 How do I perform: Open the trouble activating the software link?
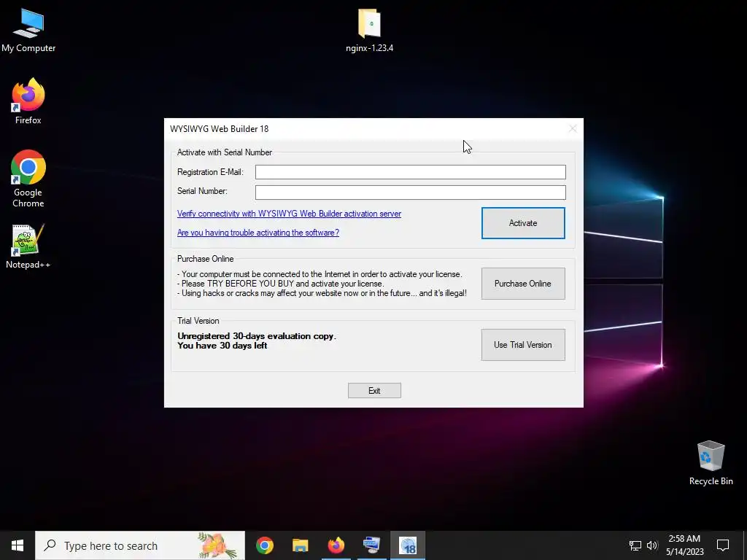click(x=258, y=233)
